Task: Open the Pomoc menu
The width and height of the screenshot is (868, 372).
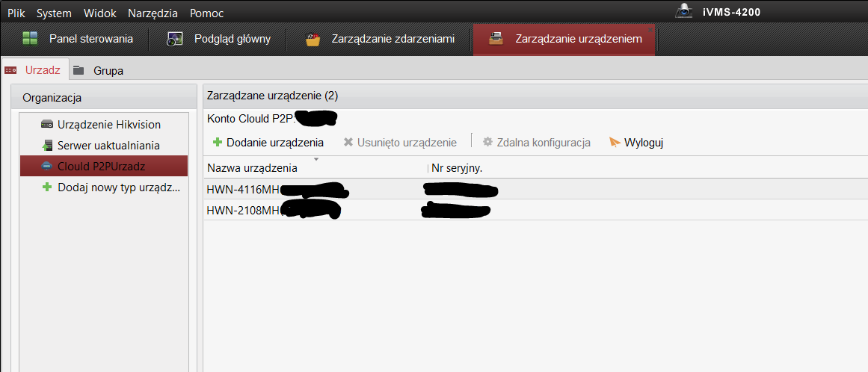Action: coord(206,13)
